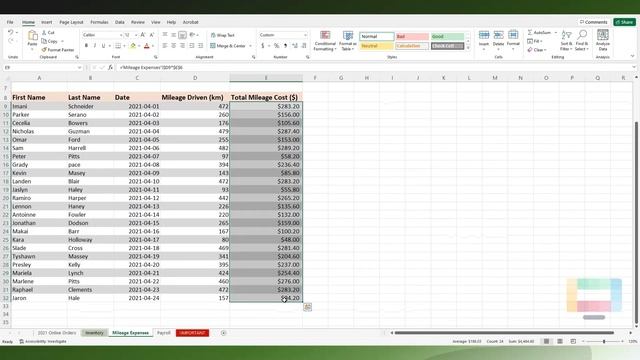
Task: Expand the Clear dropdown in Editing
Action: tap(545, 50)
